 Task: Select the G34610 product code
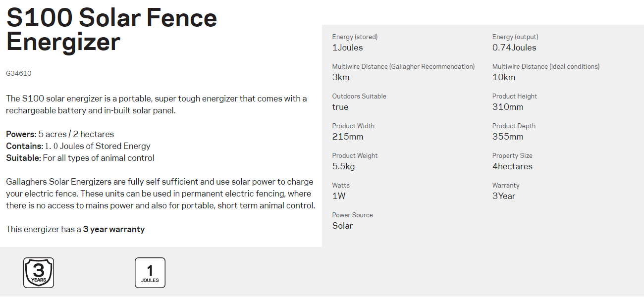point(19,73)
